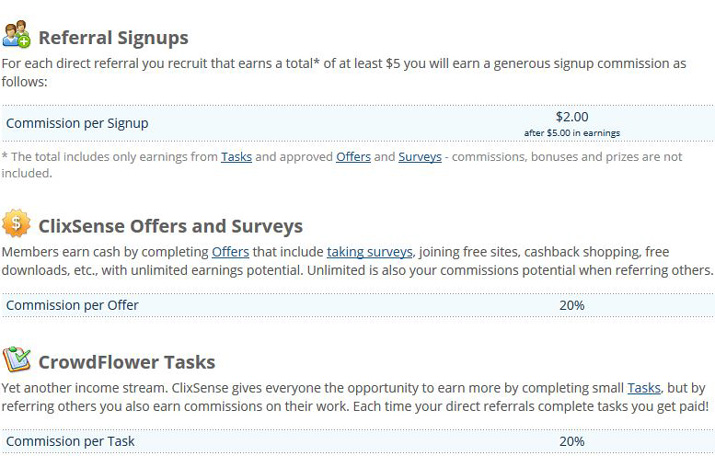Select the Commission per Offer row label

(72, 305)
